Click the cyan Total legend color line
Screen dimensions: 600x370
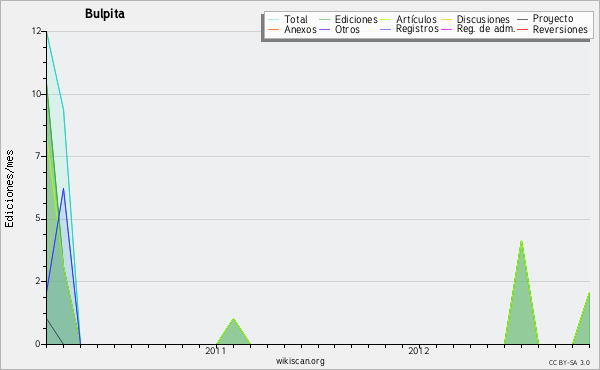(x=274, y=20)
